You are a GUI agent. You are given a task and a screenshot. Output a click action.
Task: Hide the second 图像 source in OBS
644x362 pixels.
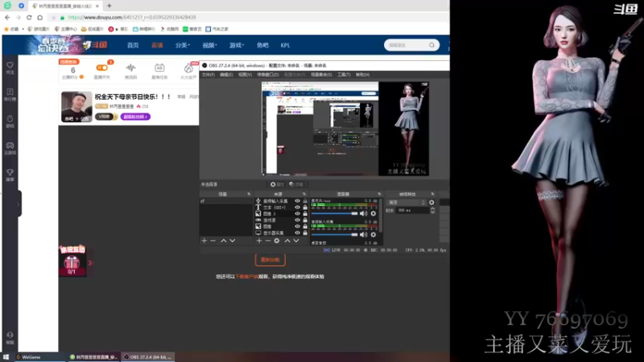297,226
